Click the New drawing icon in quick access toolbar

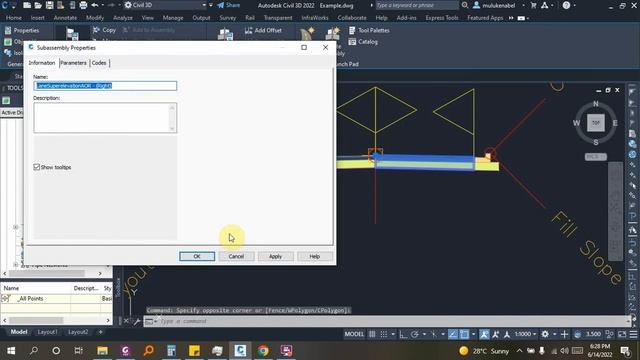click(27, 5)
